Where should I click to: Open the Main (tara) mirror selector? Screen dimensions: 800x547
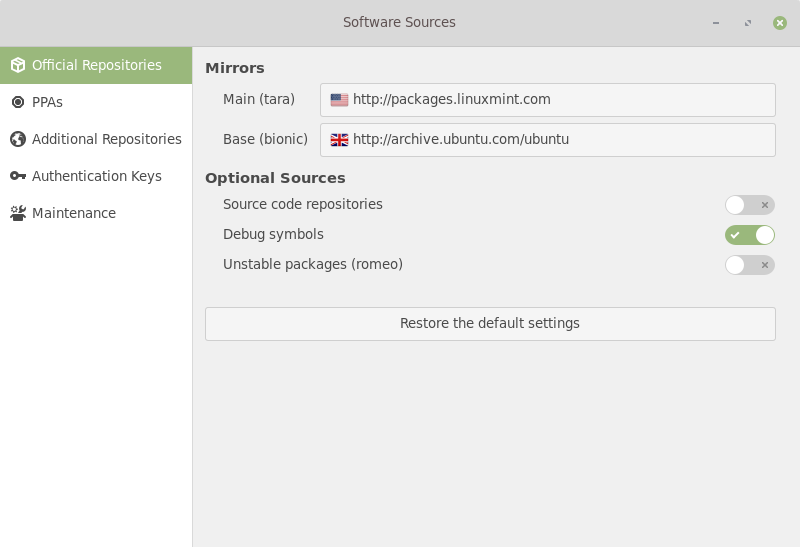pos(547,100)
